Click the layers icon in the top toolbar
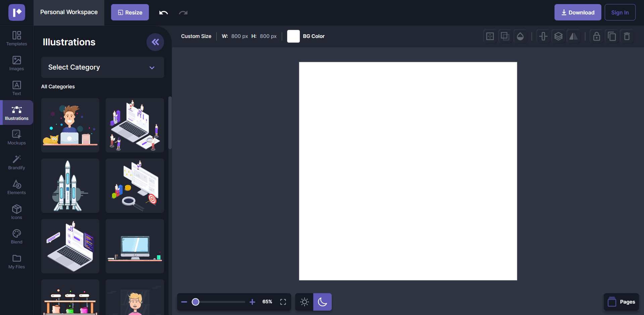 pyautogui.click(x=558, y=36)
